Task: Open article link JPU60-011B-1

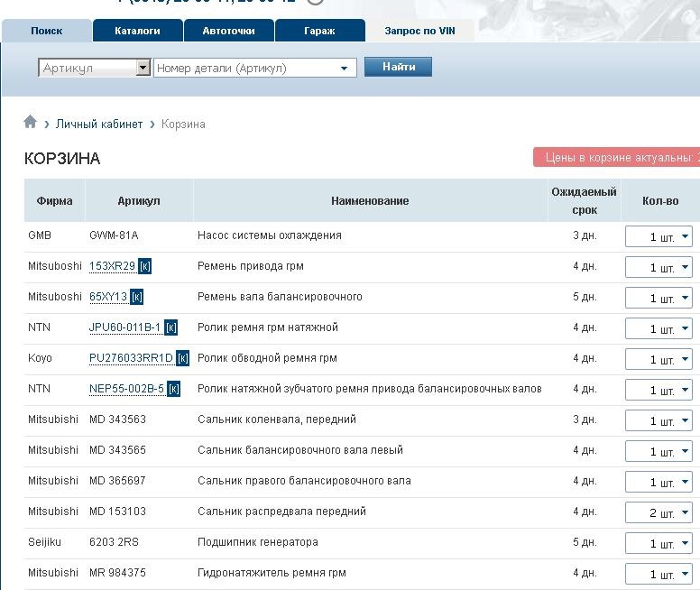Action: 125,327
